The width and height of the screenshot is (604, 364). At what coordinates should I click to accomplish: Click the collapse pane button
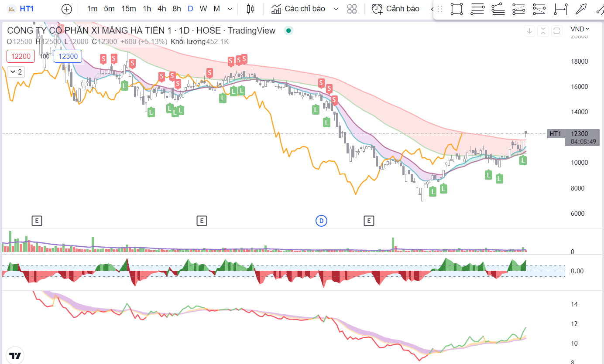coord(543,31)
